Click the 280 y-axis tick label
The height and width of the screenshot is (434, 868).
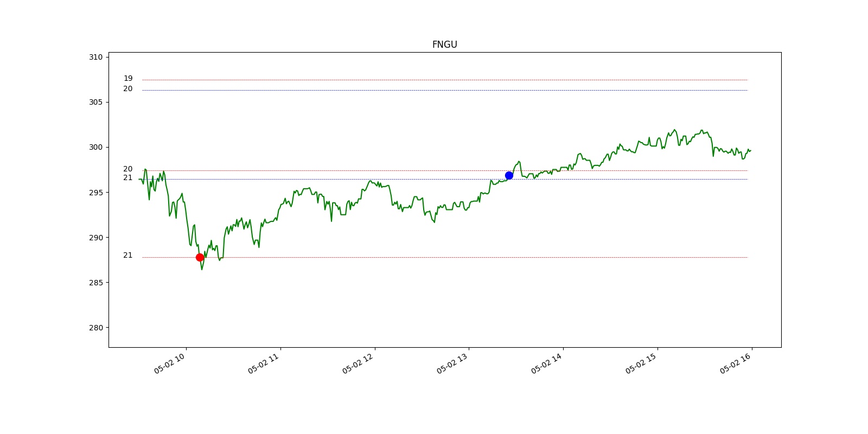[x=95, y=327]
